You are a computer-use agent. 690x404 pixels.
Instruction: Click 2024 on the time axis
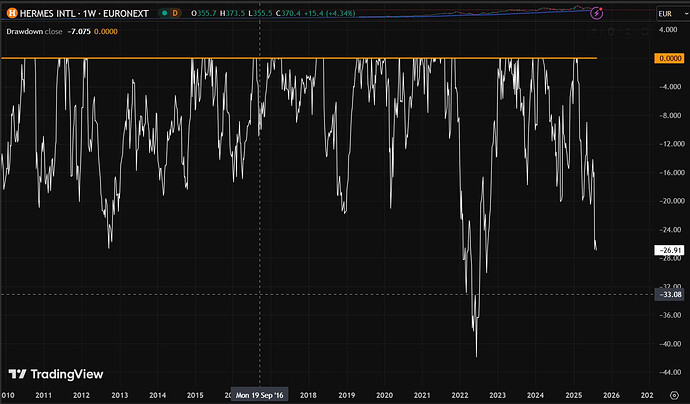[x=536, y=395]
